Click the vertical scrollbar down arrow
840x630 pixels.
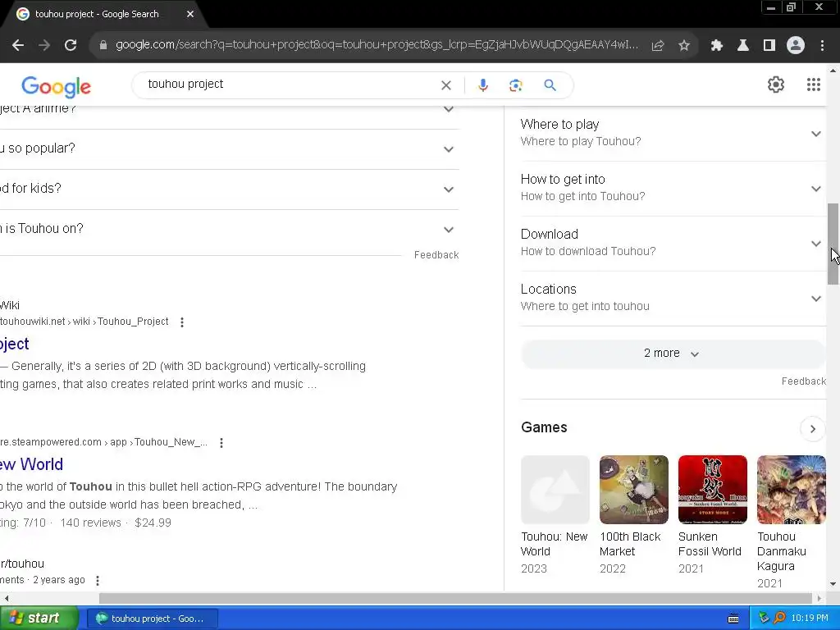[x=833, y=584]
